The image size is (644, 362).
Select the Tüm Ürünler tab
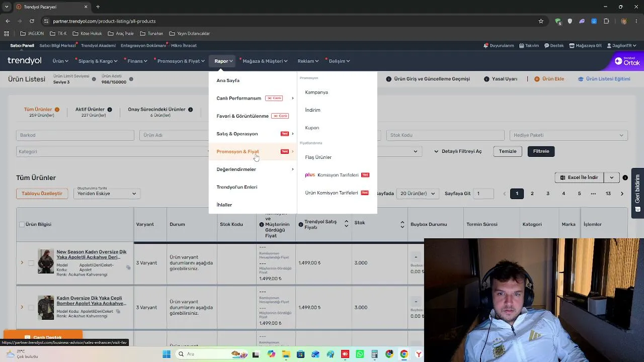coord(42,112)
